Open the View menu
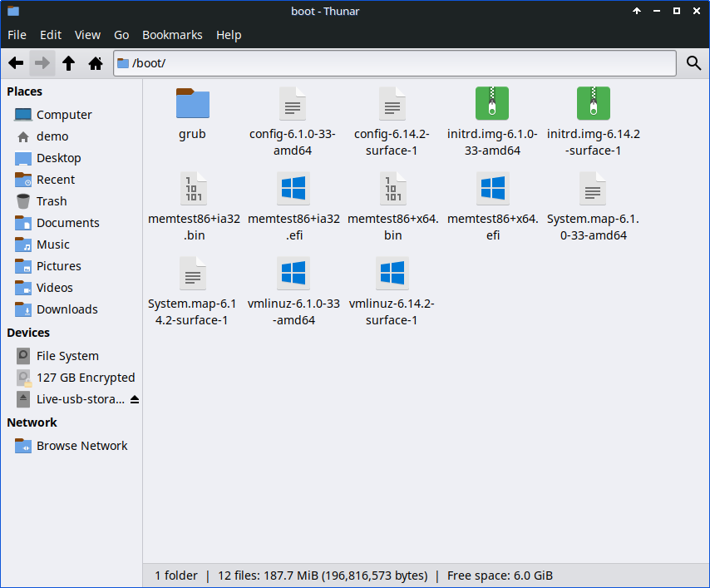Image resolution: width=710 pixels, height=588 pixels. 87,35
